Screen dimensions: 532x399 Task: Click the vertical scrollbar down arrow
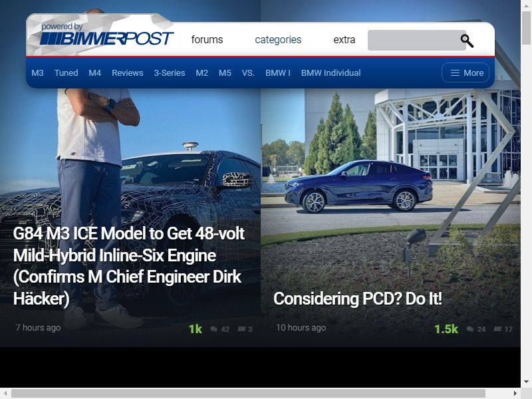pos(526,382)
